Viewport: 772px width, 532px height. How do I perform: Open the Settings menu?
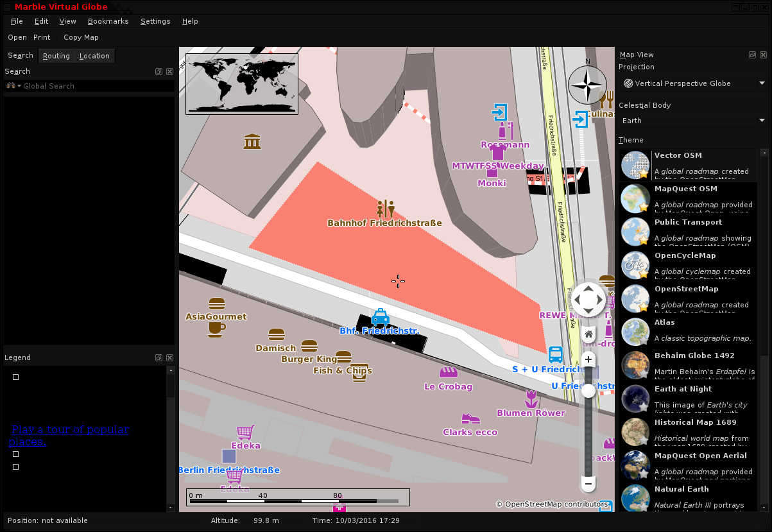click(155, 21)
